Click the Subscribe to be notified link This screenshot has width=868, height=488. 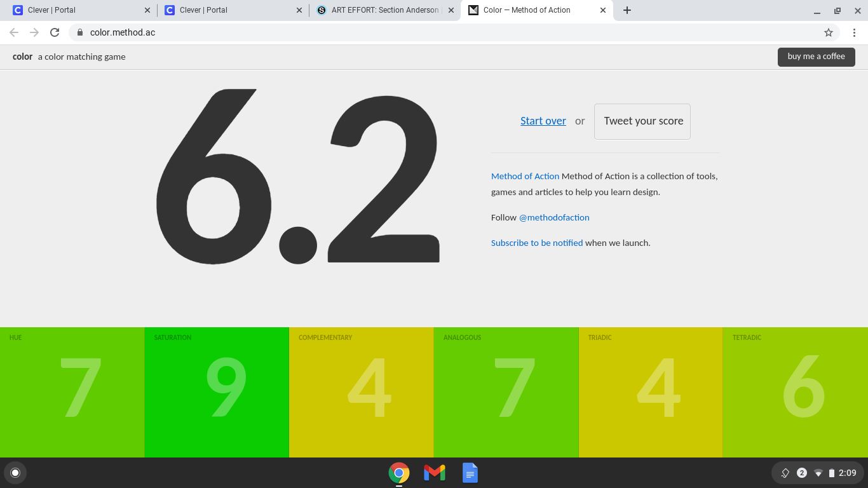pyautogui.click(x=536, y=243)
